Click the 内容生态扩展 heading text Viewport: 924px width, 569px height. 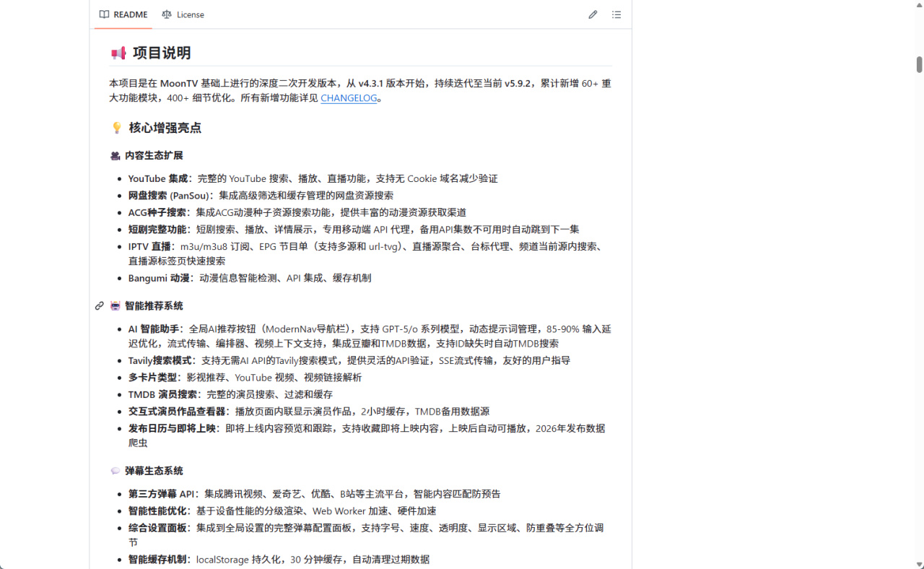click(x=154, y=155)
